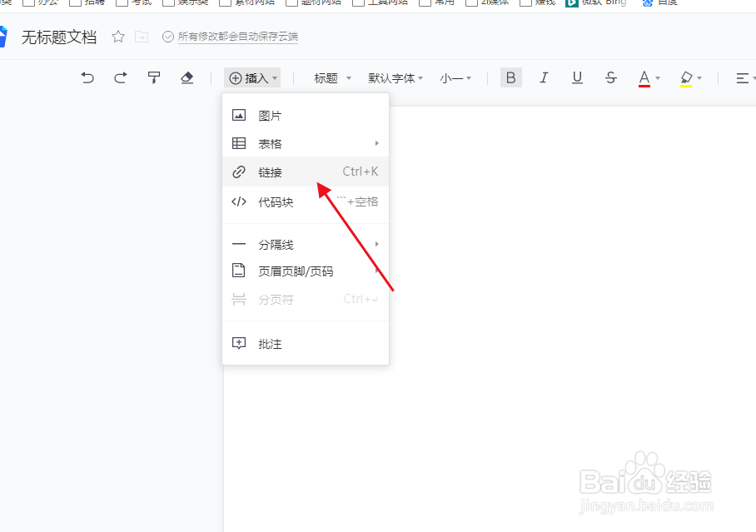Apply the red font color

click(x=644, y=78)
